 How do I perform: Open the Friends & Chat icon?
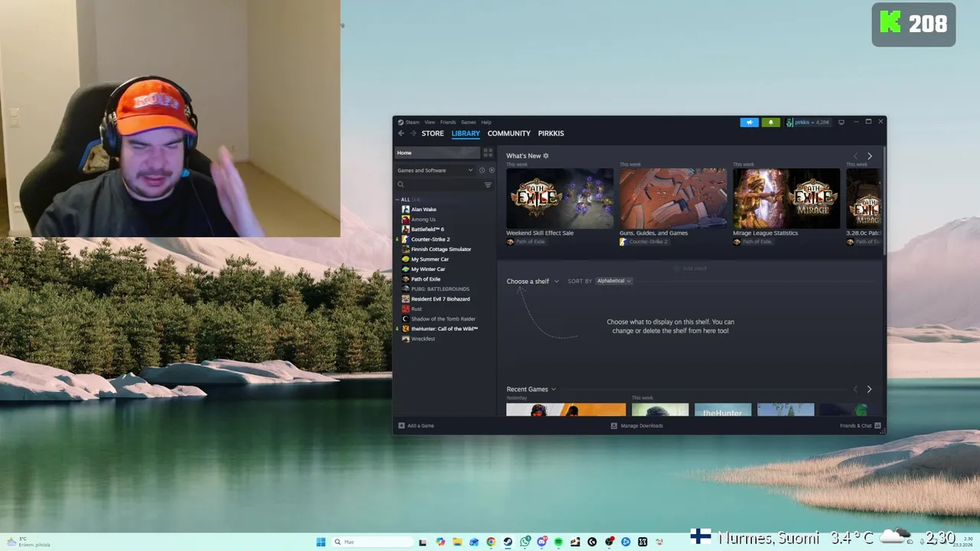[877, 425]
